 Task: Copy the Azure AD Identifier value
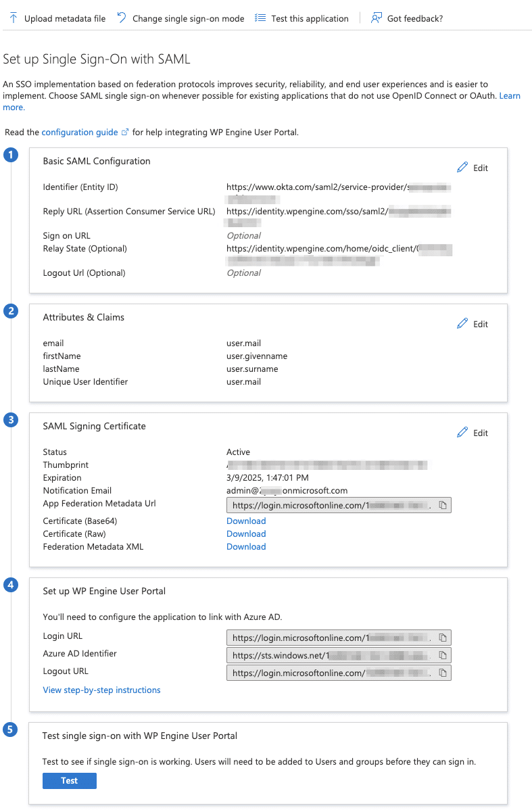(444, 654)
